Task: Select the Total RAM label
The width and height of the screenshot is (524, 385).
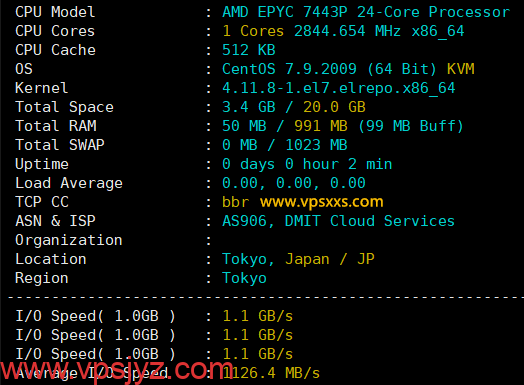Action: click(56, 126)
